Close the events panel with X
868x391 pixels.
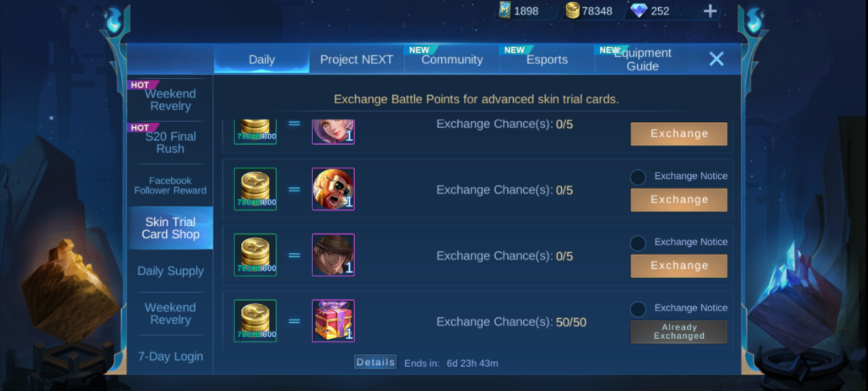click(716, 59)
